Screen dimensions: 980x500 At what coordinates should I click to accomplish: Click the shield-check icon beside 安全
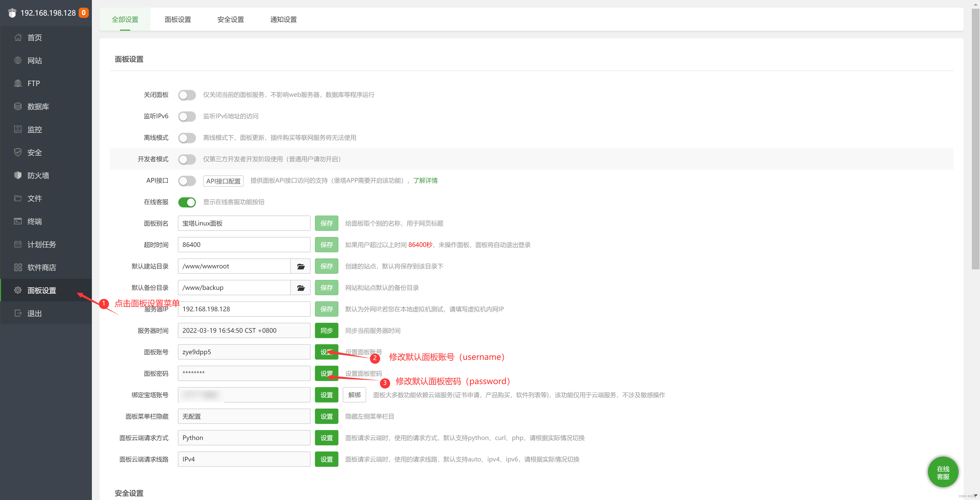(18, 152)
